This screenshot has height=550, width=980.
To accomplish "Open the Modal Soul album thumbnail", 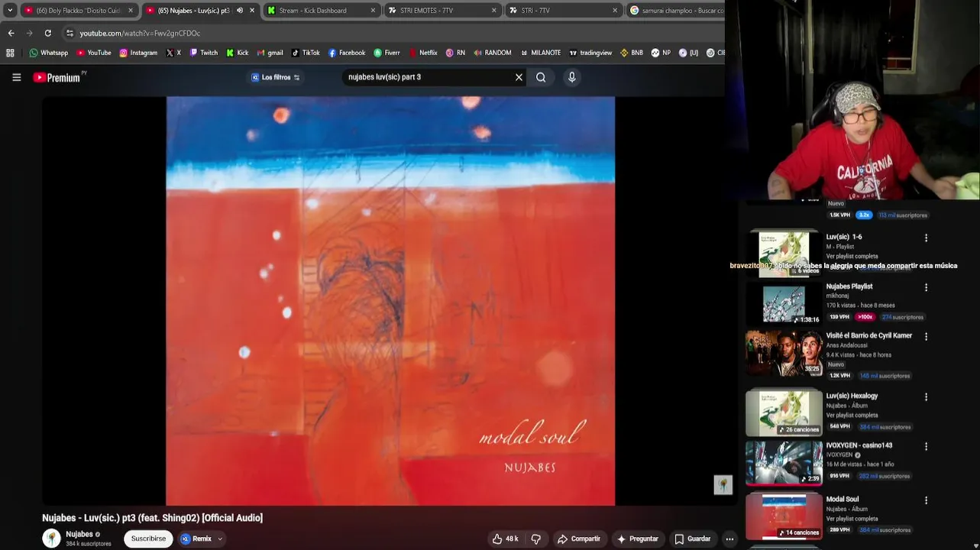I will pos(784,516).
